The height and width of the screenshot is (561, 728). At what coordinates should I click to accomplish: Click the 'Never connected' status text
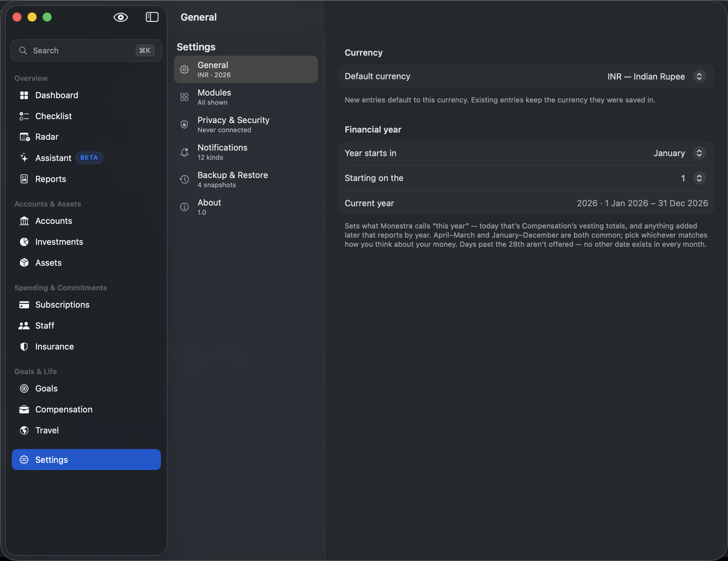[224, 130]
